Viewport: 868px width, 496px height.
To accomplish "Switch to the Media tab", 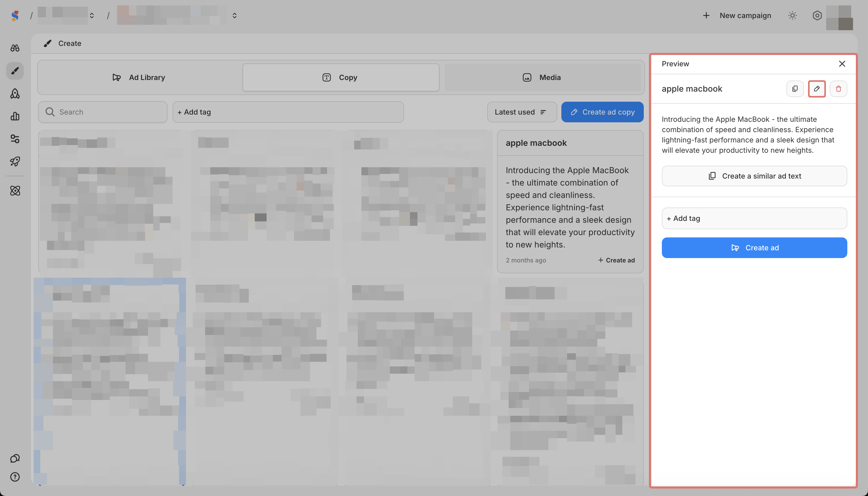I will tap(542, 78).
